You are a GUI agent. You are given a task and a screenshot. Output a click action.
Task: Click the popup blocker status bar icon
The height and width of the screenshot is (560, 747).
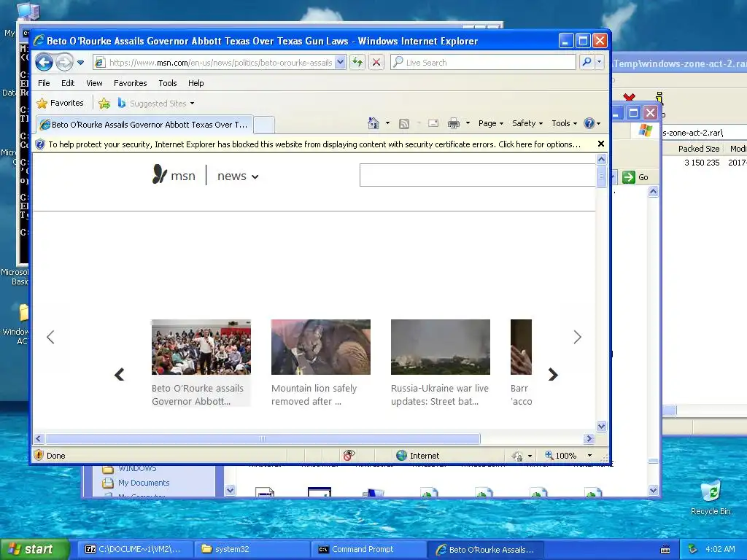coord(349,455)
